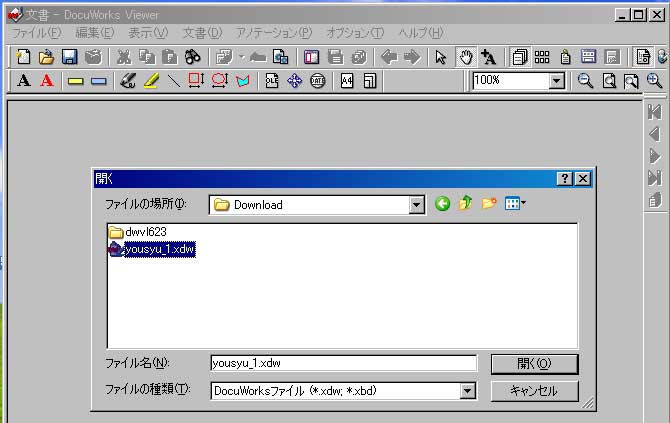Screen dimensions: 670x423
Task: Open the file type dropdown list
Action: (467, 391)
